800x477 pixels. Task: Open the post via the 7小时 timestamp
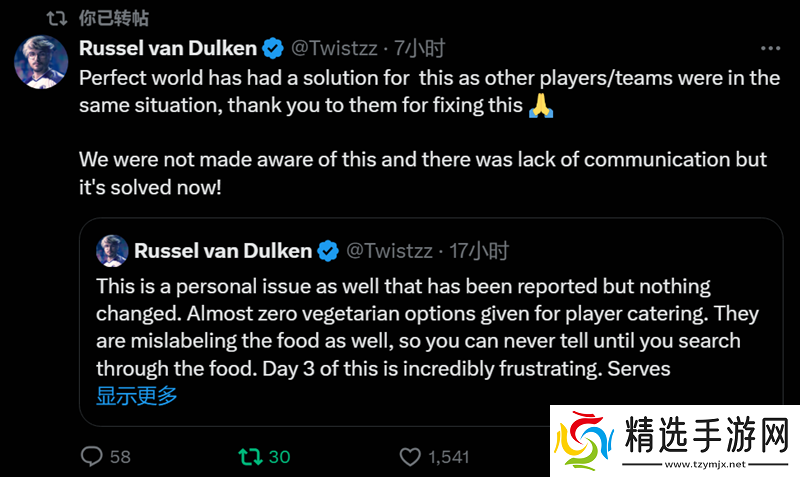click(x=420, y=47)
